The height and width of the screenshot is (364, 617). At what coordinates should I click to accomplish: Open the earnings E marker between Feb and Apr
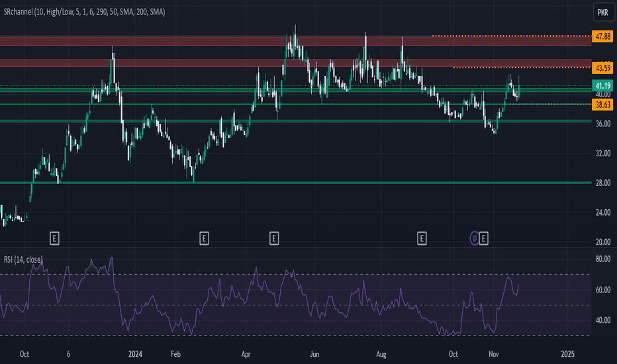pos(204,238)
